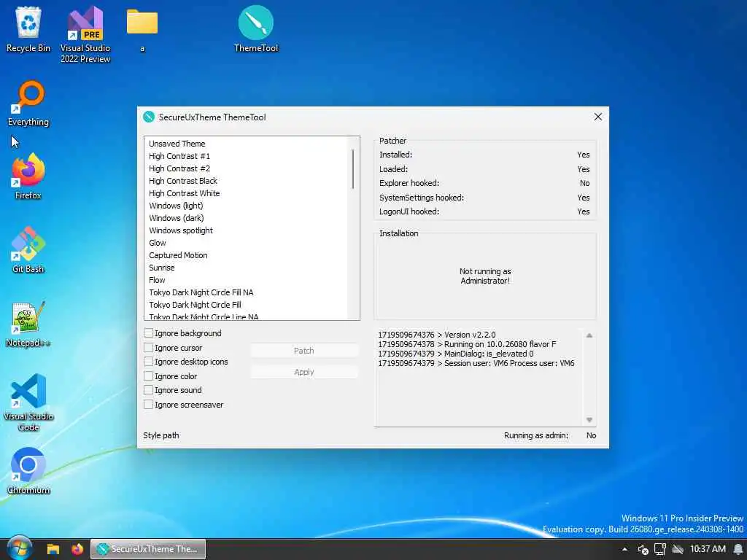Click the 'Style path' label
Viewport: 747px width, 560px height.
(161, 435)
